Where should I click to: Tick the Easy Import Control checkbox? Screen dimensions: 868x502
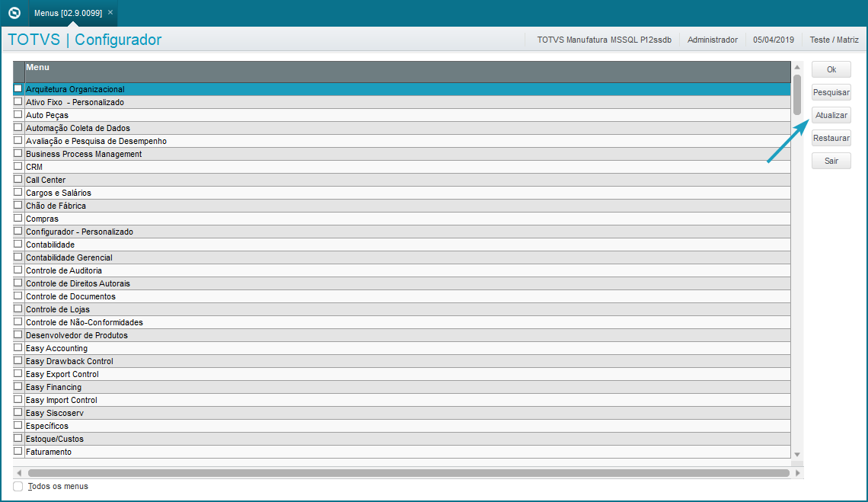click(18, 399)
